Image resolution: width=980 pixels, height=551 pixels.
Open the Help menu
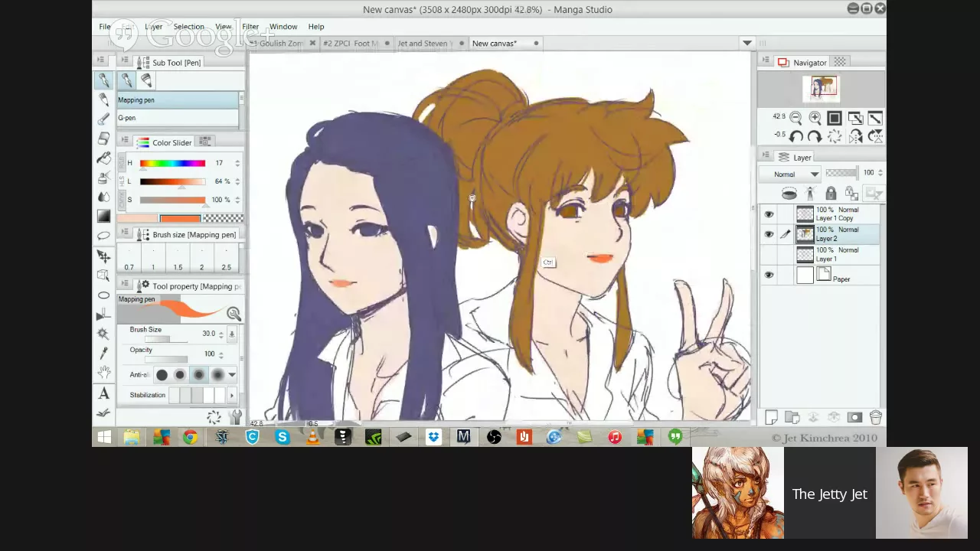(x=316, y=27)
